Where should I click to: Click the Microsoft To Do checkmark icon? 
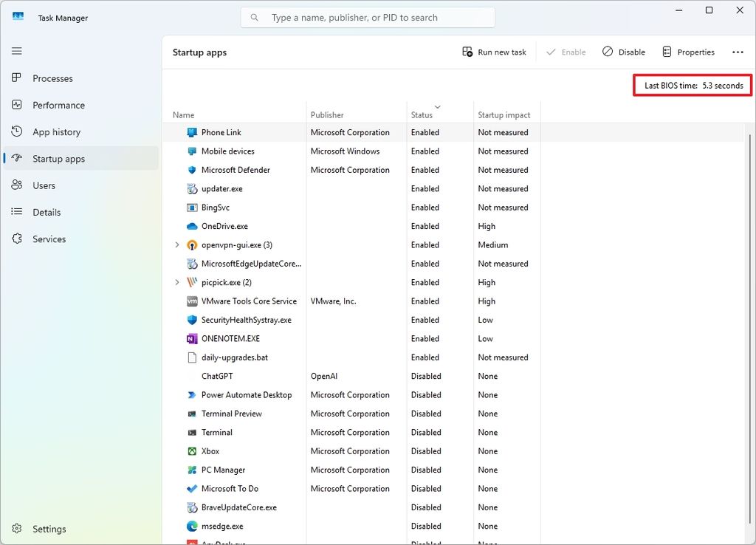192,489
